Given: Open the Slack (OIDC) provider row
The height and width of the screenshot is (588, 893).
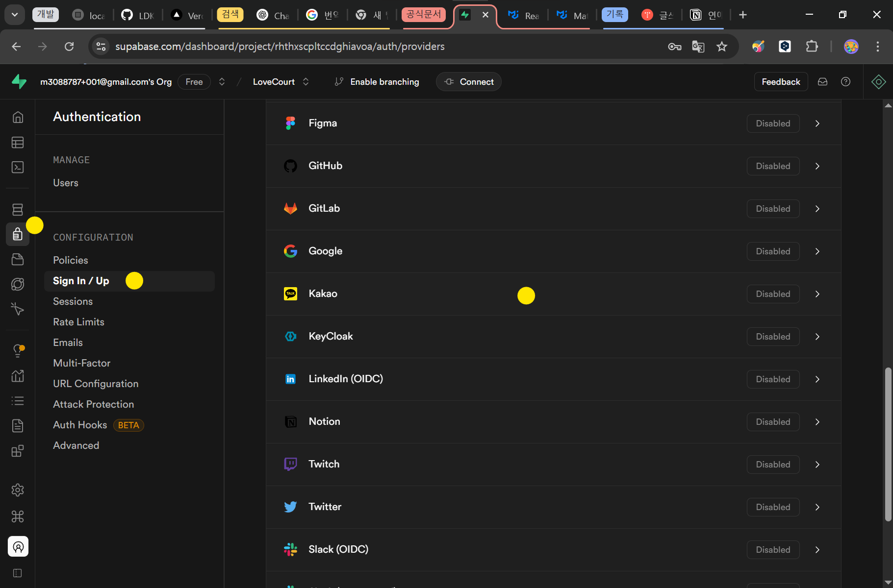Looking at the screenshot, I should (x=554, y=550).
